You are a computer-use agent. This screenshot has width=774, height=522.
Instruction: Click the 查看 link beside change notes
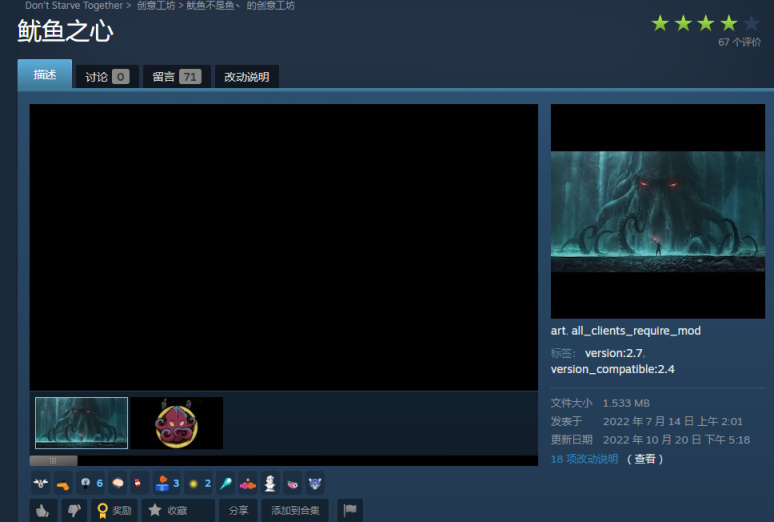coord(645,459)
